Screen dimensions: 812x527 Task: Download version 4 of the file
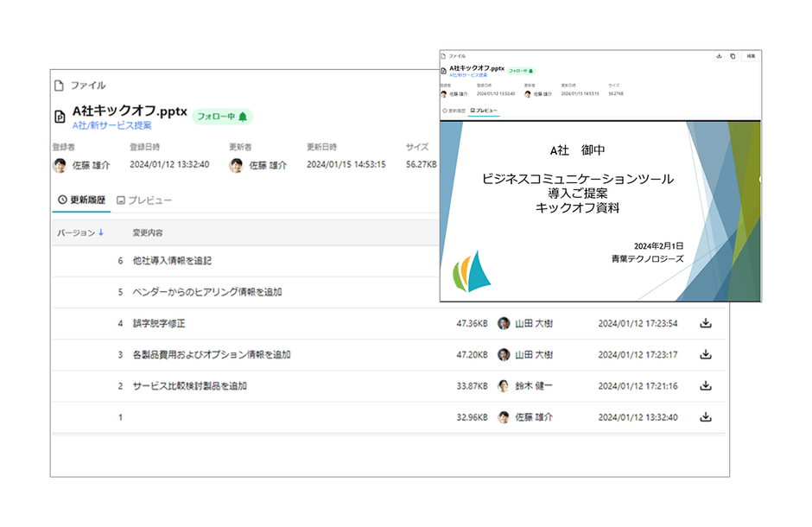pyautogui.click(x=705, y=324)
